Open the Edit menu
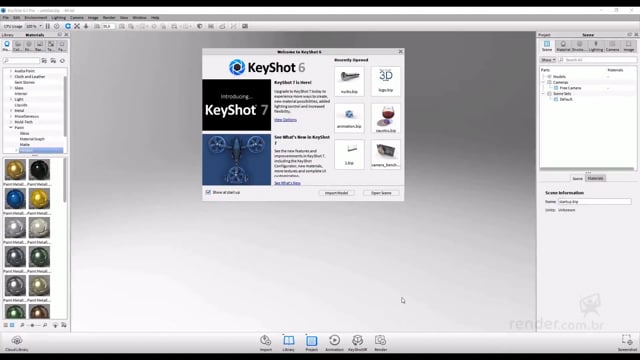The width and height of the screenshot is (640, 360). tap(17, 18)
